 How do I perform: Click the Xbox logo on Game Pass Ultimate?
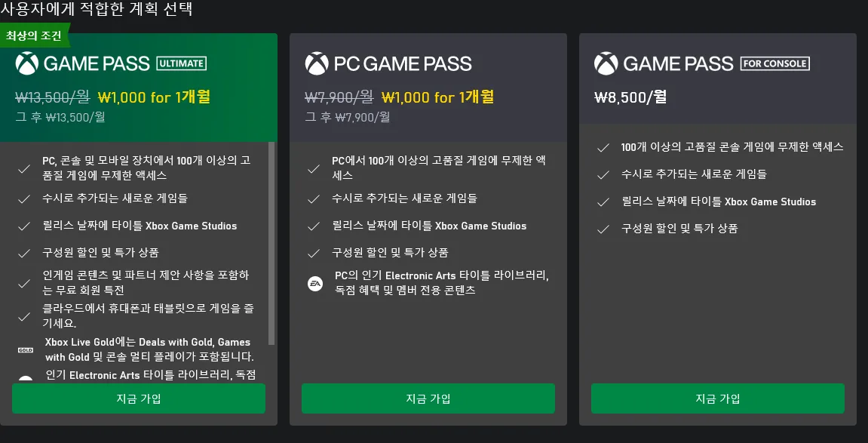tap(26, 63)
